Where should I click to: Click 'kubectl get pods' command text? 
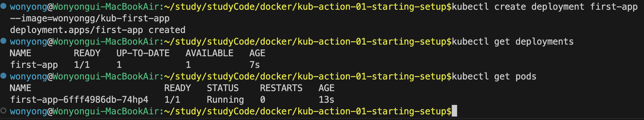pos(494,76)
